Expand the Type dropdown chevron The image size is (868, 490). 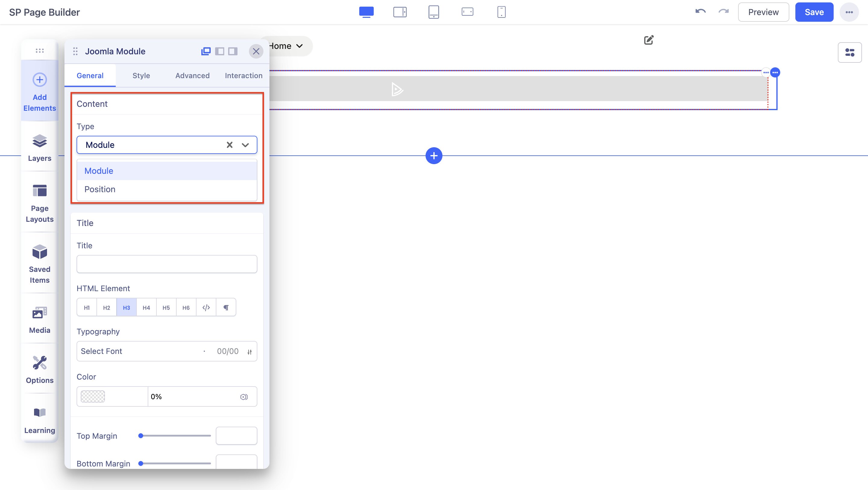[245, 145]
